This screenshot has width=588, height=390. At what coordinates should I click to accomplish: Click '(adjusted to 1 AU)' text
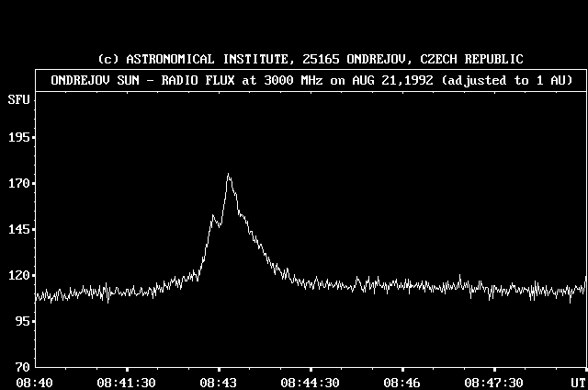507,80
